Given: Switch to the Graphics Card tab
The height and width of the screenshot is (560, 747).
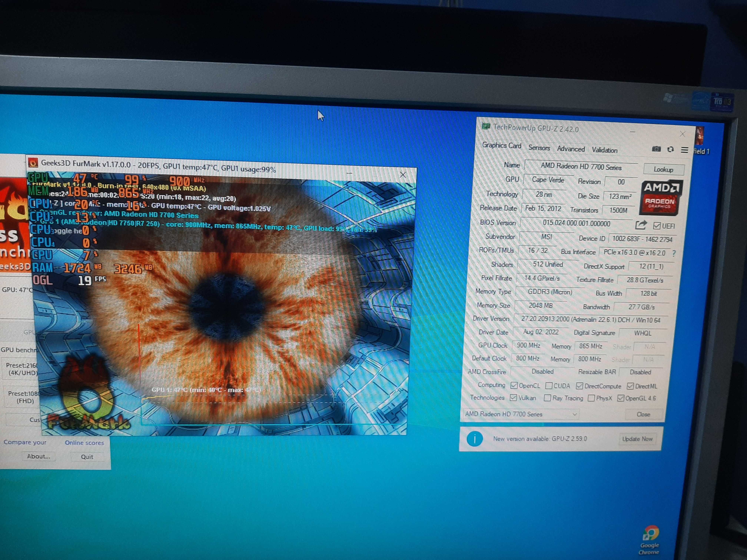Looking at the screenshot, I should [x=502, y=145].
